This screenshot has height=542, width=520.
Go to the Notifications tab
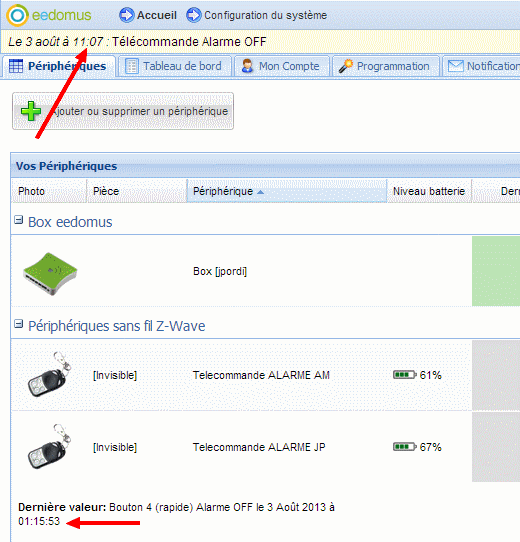(x=481, y=66)
